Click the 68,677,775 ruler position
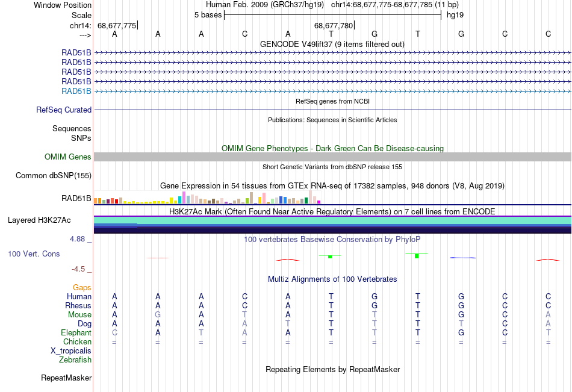The height and width of the screenshot is (392, 572). click(117, 25)
